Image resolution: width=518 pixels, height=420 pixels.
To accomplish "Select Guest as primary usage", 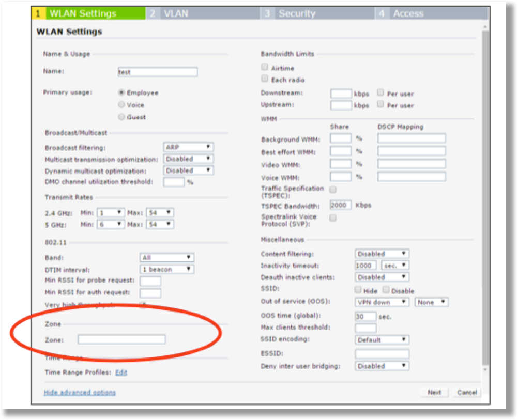I will point(121,116).
